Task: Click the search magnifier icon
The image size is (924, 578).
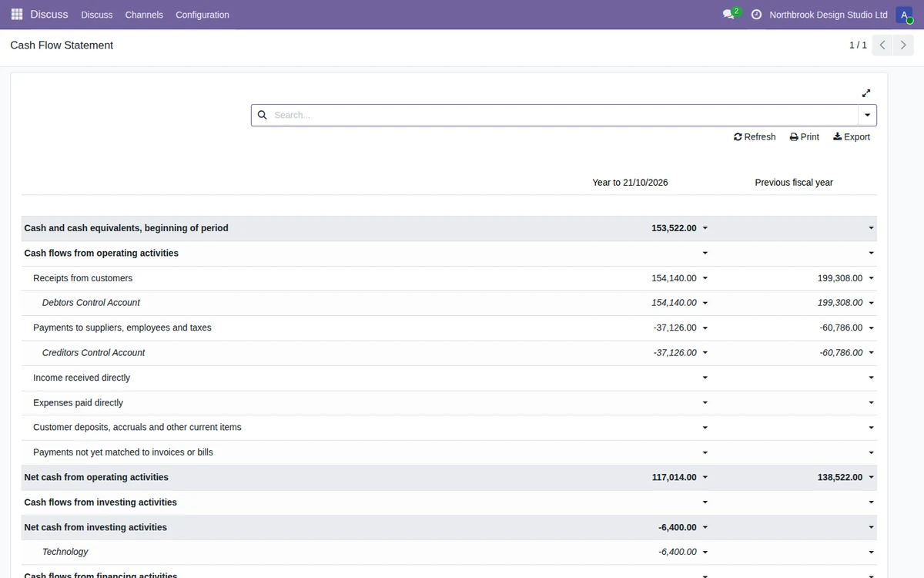Action: coord(262,115)
